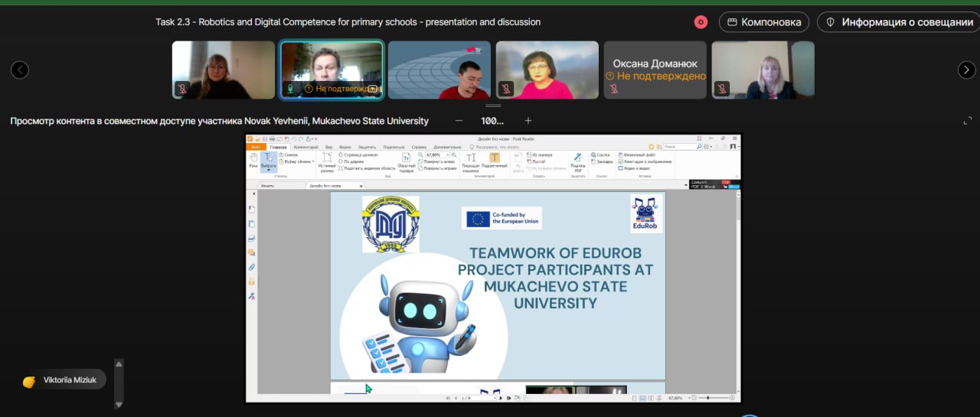Screen dimensions: 980x417
Task: Open the Защитить ribbon tab
Action: tap(367, 146)
